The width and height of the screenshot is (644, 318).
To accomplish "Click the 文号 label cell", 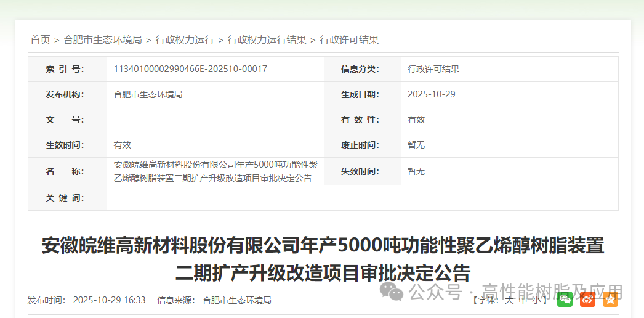I will 67,120.
